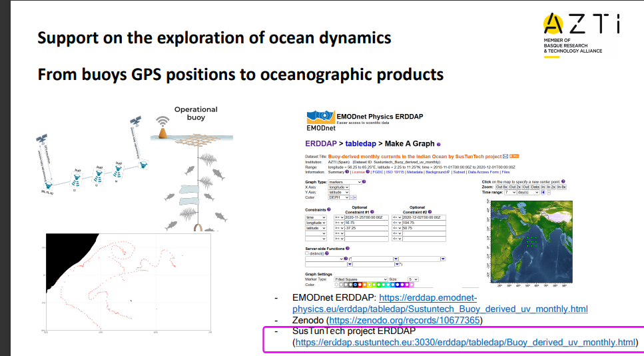Click the ERDDAP breadcrumb link
Screen dimensions: 644x356
click(x=321, y=143)
